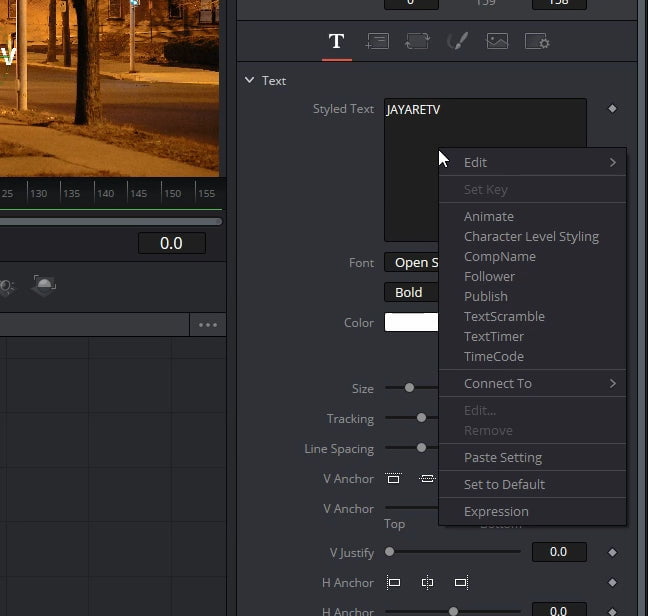This screenshot has width=648, height=616.
Task: Select H Anchor center alignment icon
Action: [x=427, y=583]
